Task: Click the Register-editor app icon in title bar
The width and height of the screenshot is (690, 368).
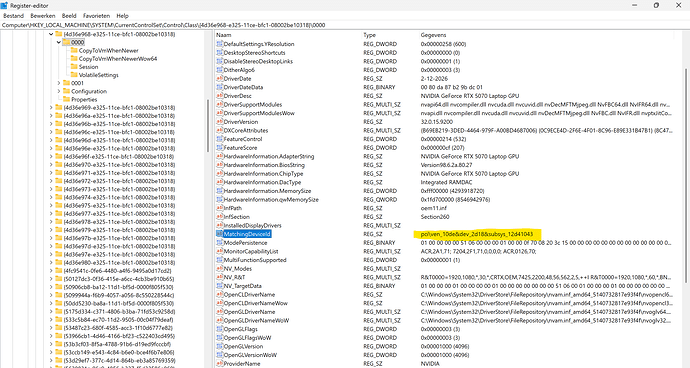Action: pyautogui.click(x=4, y=5)
